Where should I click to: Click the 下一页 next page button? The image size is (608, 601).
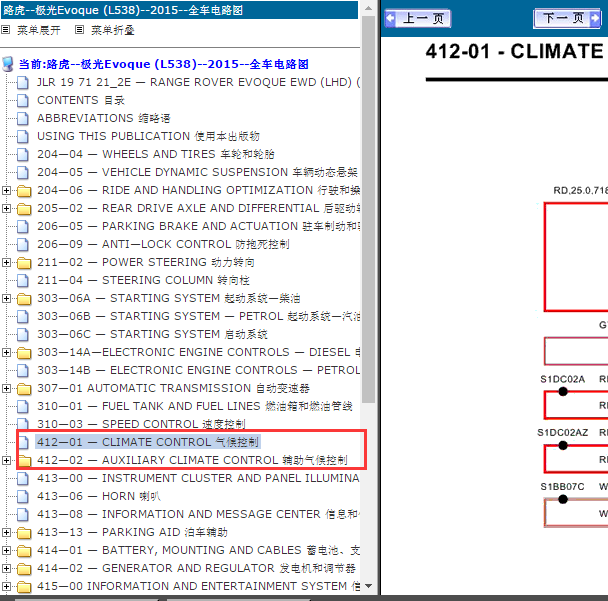pyautogui.click(x=567, y=18)
